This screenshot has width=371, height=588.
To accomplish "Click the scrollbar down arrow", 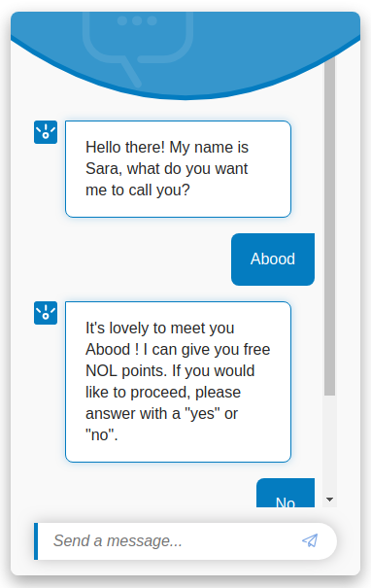I will pyautogui.click(x=330, y=500).
